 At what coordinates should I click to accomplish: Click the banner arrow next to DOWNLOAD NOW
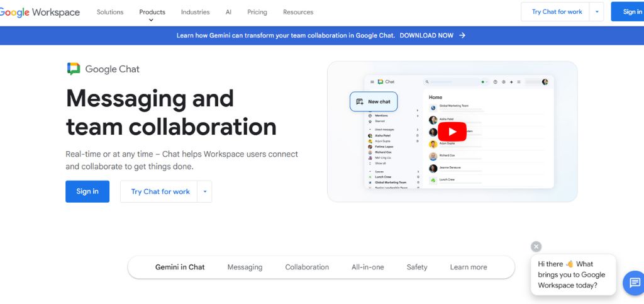click(x=462, y=35)
